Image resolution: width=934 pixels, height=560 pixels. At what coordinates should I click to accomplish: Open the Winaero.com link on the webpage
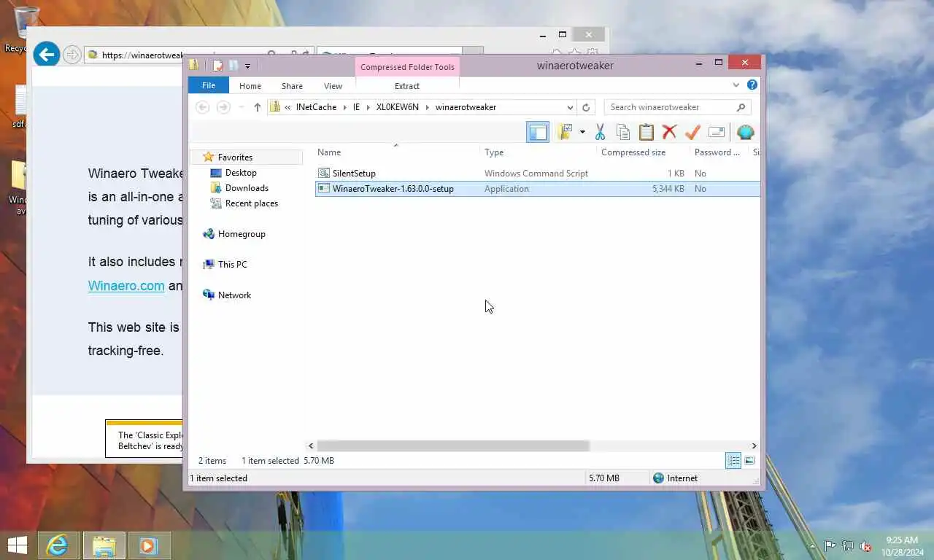[x=126, y=286]
